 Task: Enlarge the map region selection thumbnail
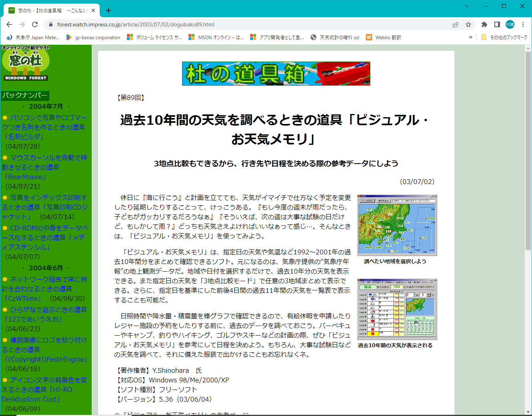pos(397,225)
